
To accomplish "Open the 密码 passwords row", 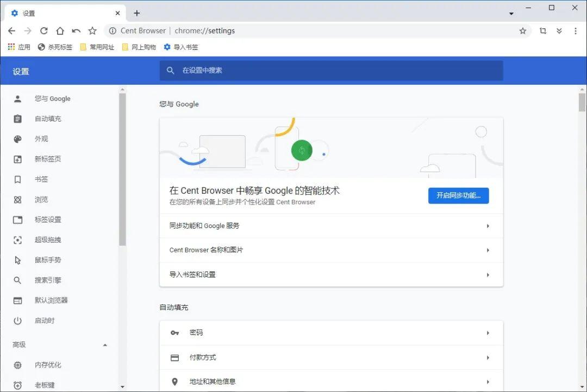I will click(332, 333).
